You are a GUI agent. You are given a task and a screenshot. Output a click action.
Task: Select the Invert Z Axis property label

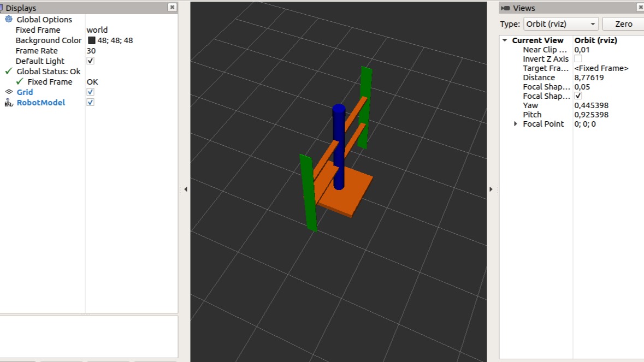[546, 58]
